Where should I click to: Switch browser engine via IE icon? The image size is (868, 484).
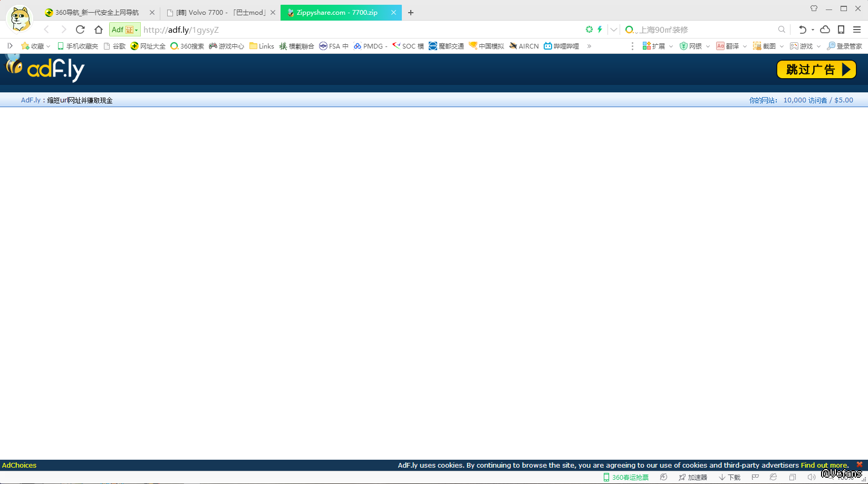pyautogui.click(x=773, y=477)
